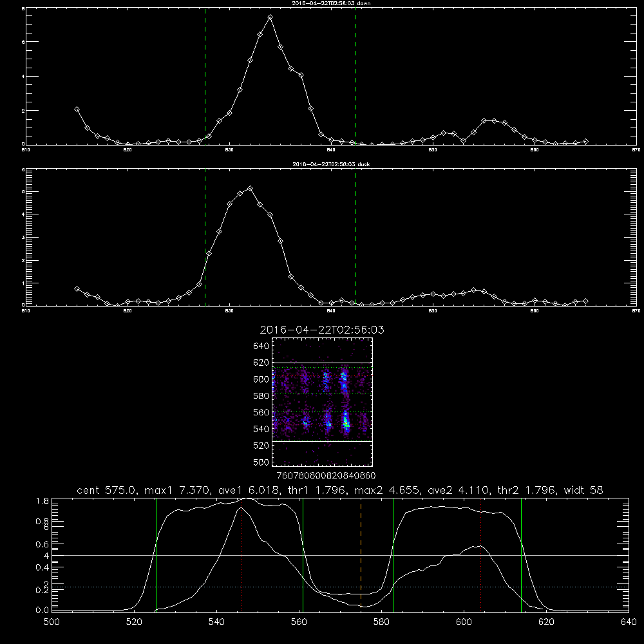Select the 'widt 58' value in stats line
The height and width of the screenshot is (644, 644).
(x=583, y=490)
